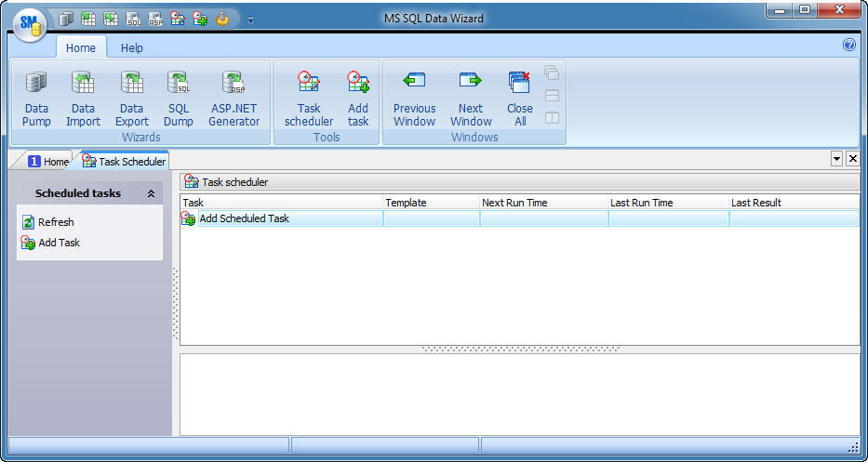Click the vertical sidebar splitter handle

[x=176, y=304]
